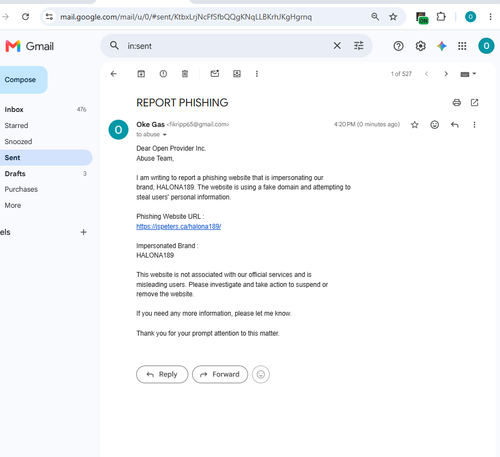500x457 pixels.
Task: Click the zoom magnifier in address bar
Action: [x=375, y=16]
